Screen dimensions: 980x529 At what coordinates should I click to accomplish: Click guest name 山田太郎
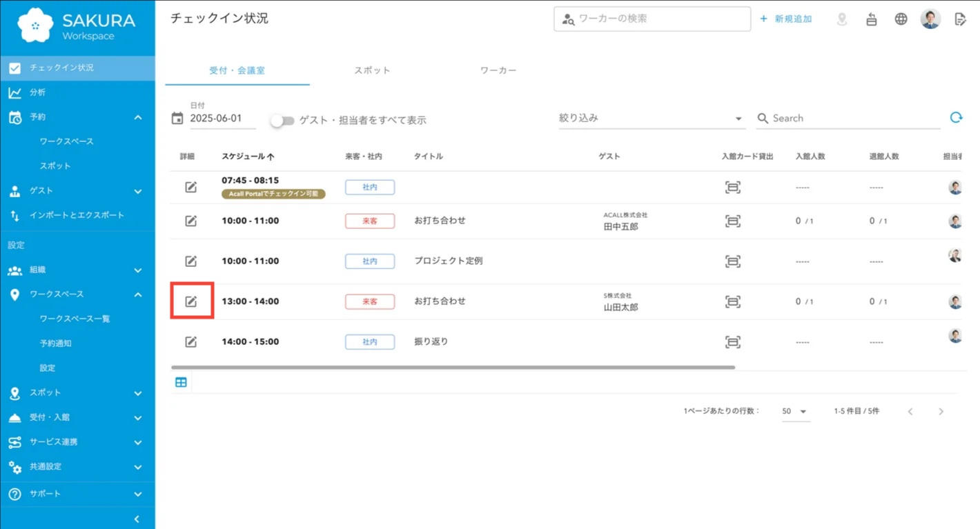(620, 308)
